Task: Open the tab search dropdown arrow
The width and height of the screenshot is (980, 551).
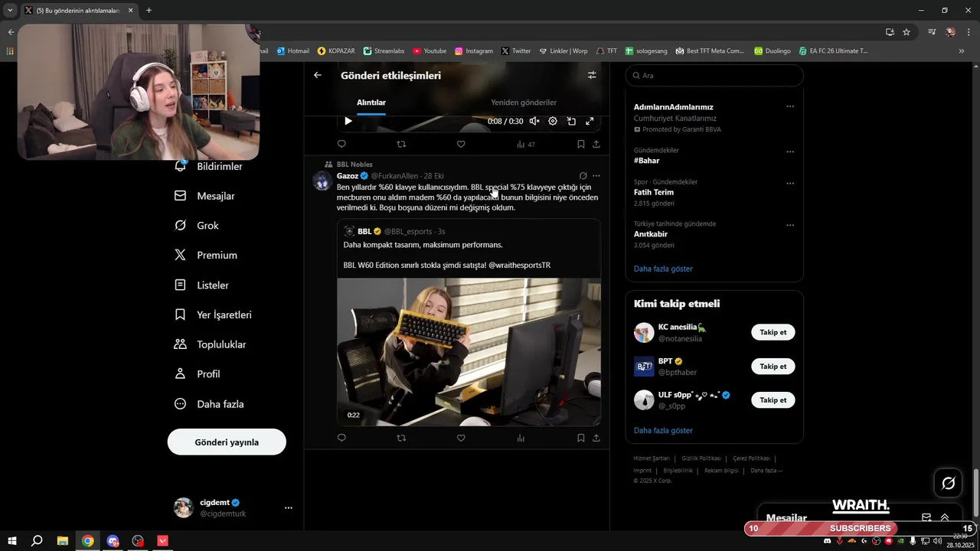Action: coord(10,11)
